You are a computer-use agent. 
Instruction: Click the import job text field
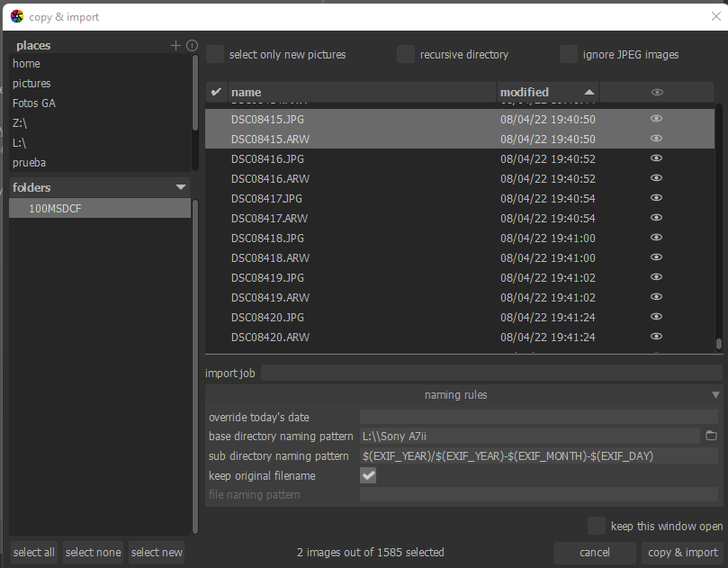pyautogui.click(x=490, y=373)
